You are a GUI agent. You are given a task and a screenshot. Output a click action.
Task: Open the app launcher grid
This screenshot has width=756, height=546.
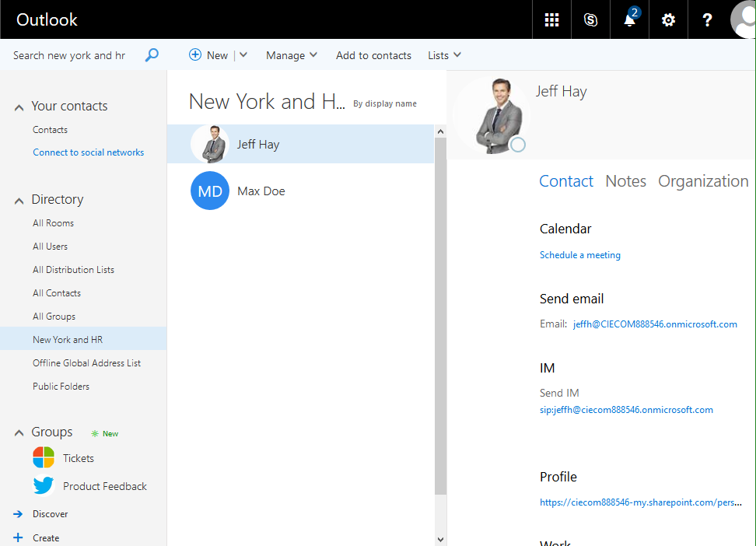tap(551, 19)
